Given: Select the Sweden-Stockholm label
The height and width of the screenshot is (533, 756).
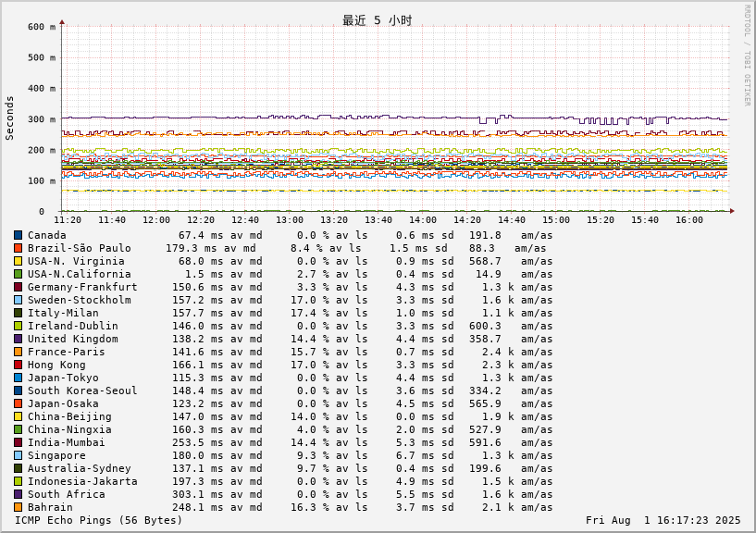Looking at the screenshot, I should coord(79,300).
